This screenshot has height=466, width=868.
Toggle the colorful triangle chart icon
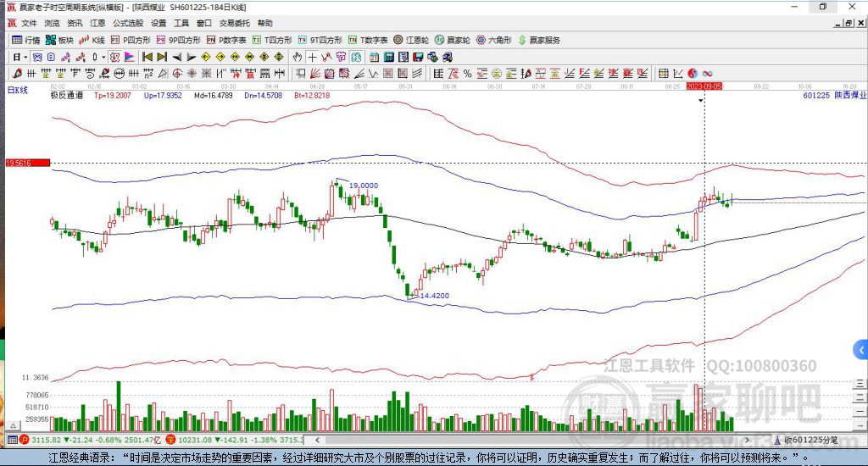129,57
